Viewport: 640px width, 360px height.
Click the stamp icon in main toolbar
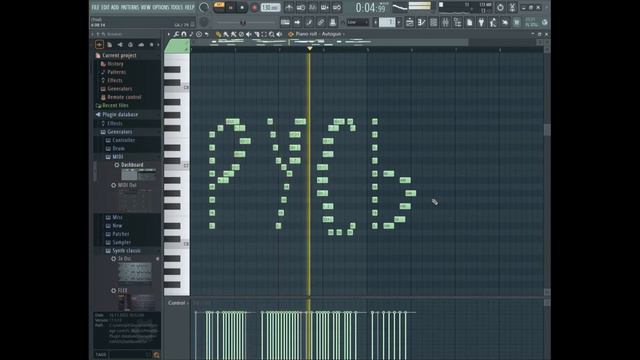pyautogui.click(x=333, y=22)
